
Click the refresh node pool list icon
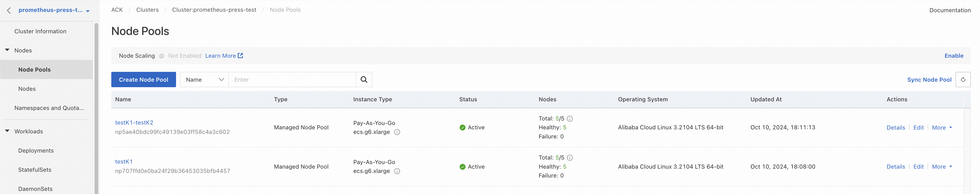pyautogui.click(x=963, y=80)
